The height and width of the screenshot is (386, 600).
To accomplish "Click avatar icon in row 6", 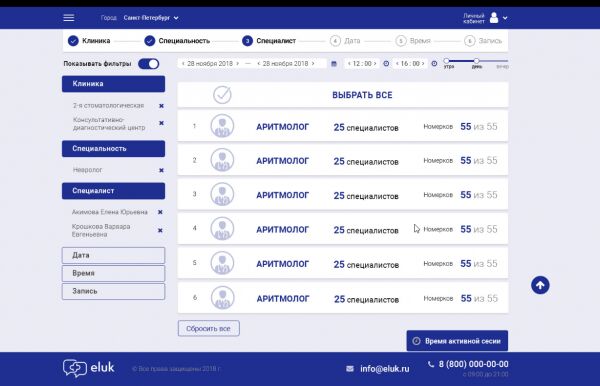I will [x=222, y=298].
